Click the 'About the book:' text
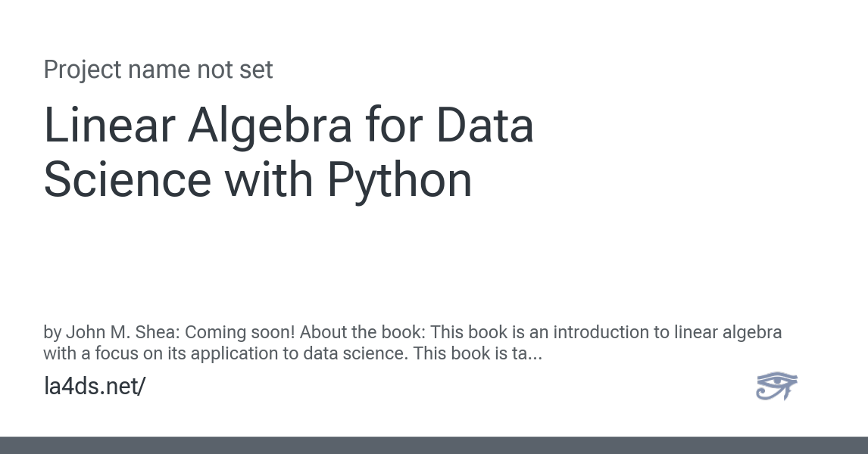Screen dimensions: 868x454 pyautogui.click(x=363, y=331)
